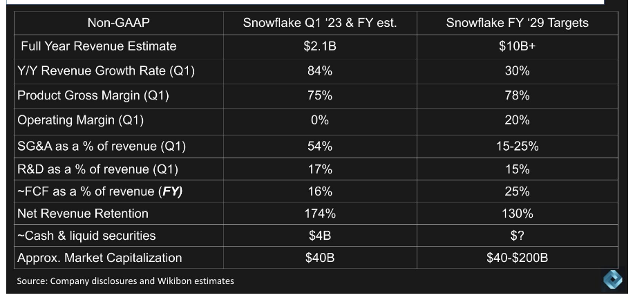The height and width of the screenshot is (302, 644).
Task: Click the $? cash target cell
Action: [x=517, y=236]
